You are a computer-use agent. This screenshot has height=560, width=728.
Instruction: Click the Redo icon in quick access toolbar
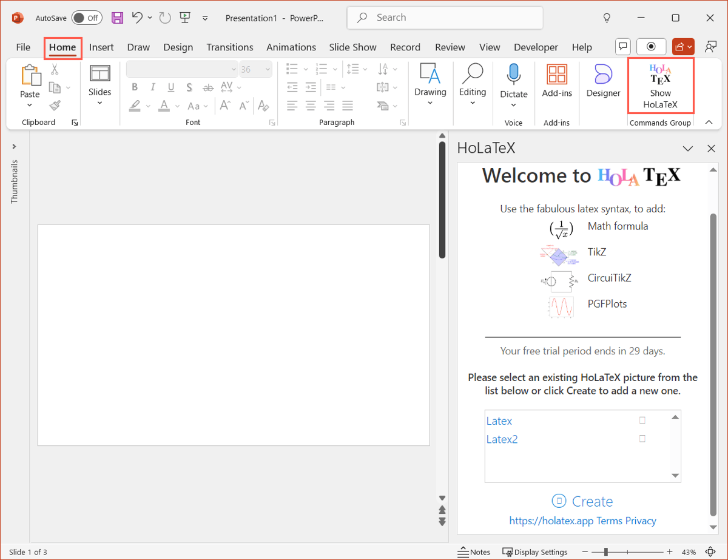165,18
